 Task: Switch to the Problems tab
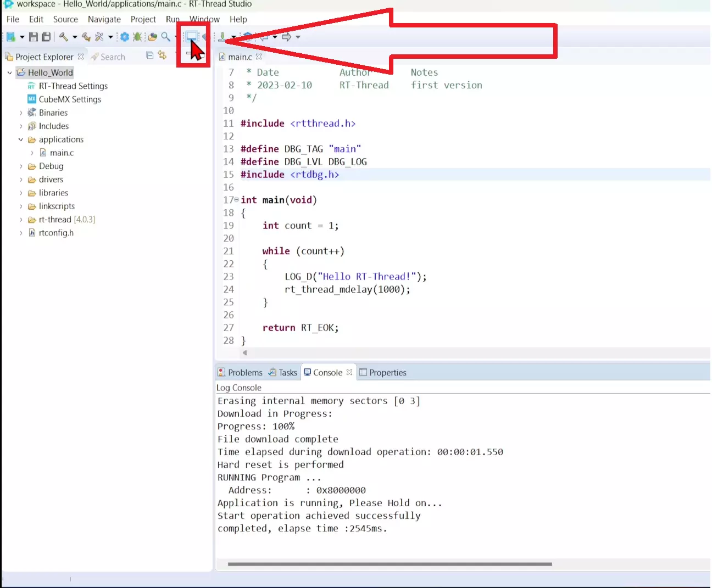click(240, 372)
